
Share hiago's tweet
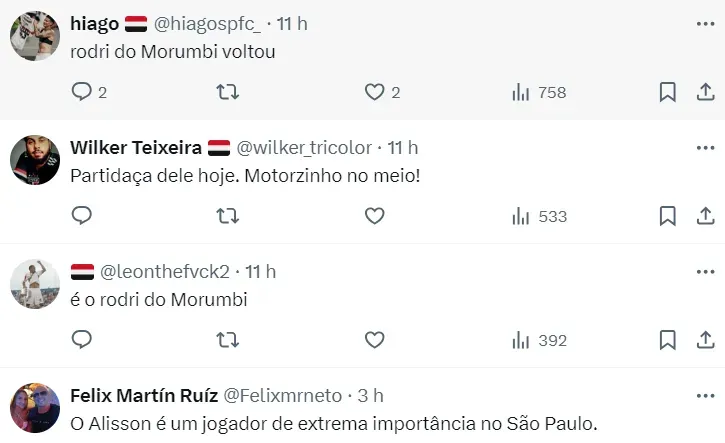[x=704, y=92]
